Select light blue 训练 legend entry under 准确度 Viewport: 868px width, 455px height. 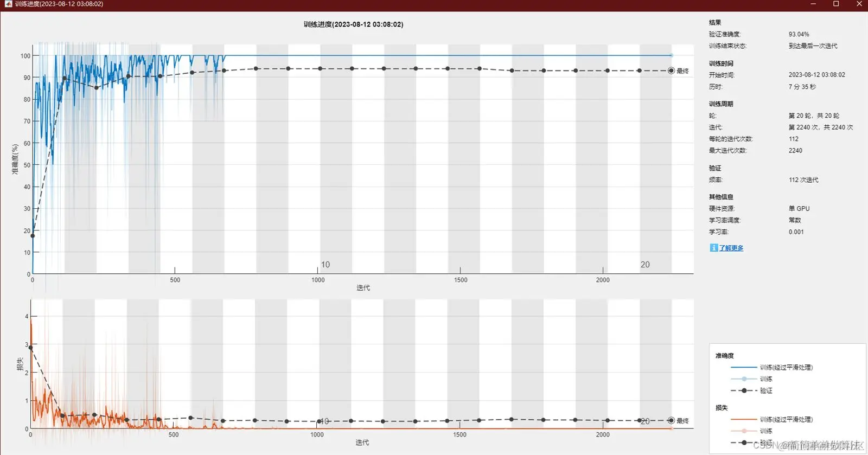click(x=751, y=379)
